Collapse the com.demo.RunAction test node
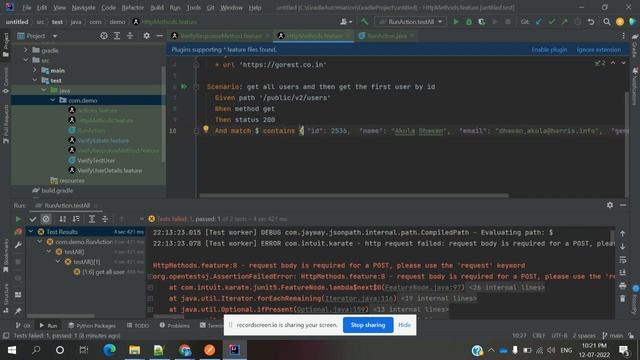The width and height of the screenshot is (640, 360). tap(40, 242)
